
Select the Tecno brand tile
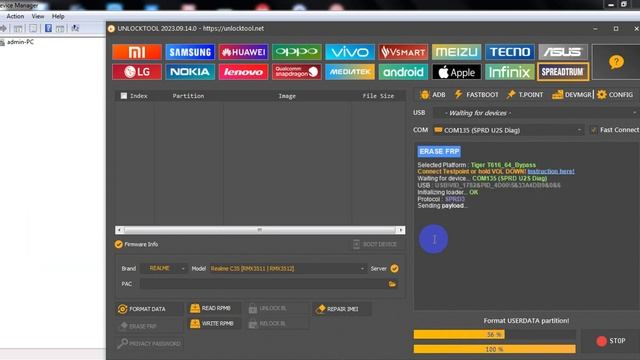coord(510,52)
